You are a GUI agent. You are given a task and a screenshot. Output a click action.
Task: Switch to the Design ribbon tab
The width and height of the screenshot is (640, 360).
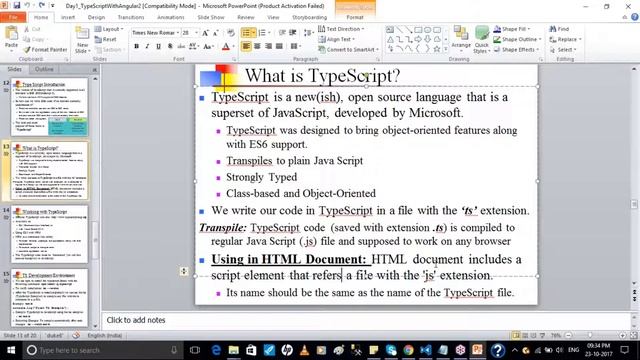96,17
